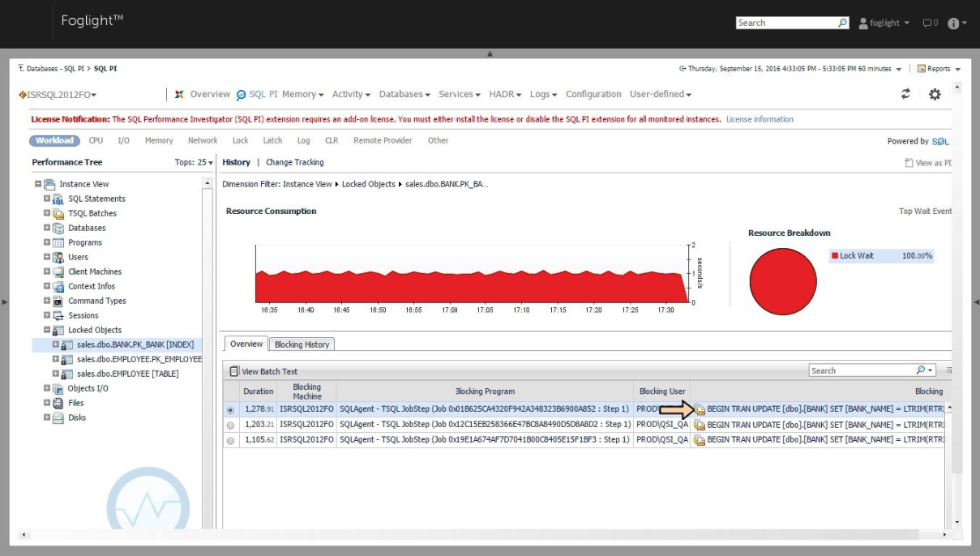The width and height of the screenshot is (980, 556).
Task: Click Locked Objects in the dimension filter breadcrumb
Action: pyautogui.click(x=370, y=184)
